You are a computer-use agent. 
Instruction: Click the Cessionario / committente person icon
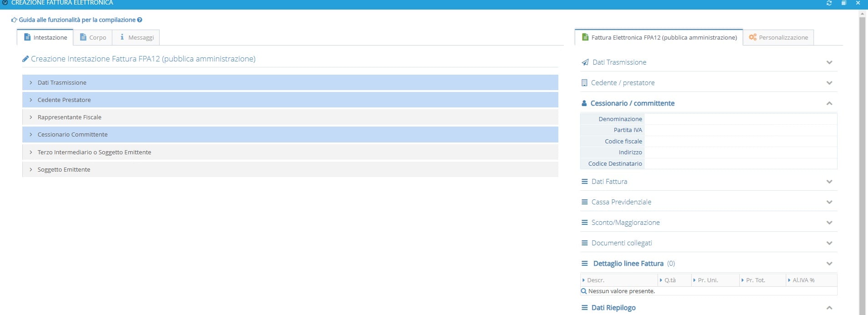[584, 103]
